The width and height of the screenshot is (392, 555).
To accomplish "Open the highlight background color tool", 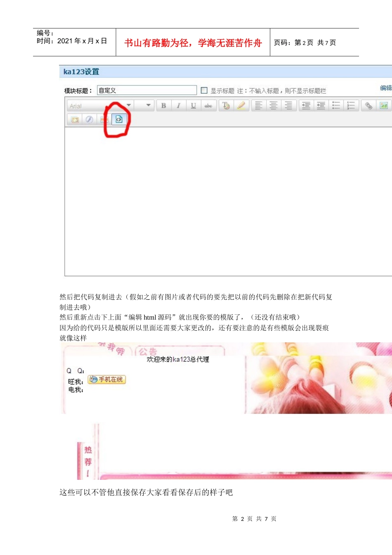I will 241,106.
